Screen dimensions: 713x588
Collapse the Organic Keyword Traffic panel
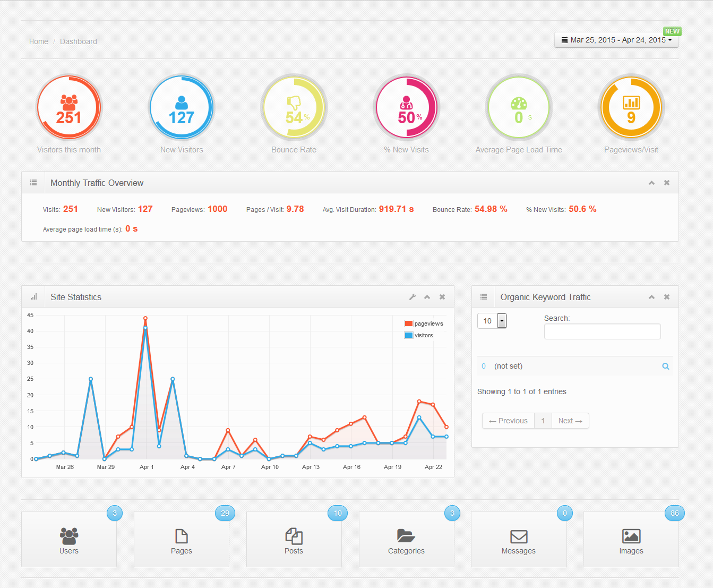click(x=651, y=297)
